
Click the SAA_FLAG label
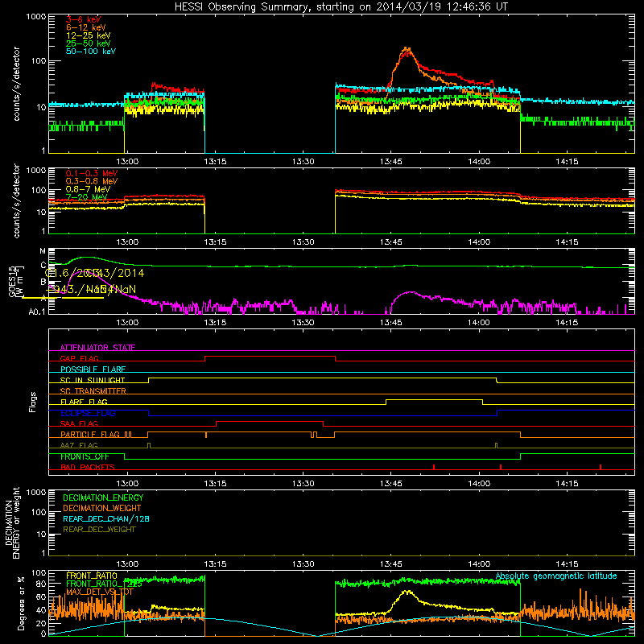coord(79,423)
